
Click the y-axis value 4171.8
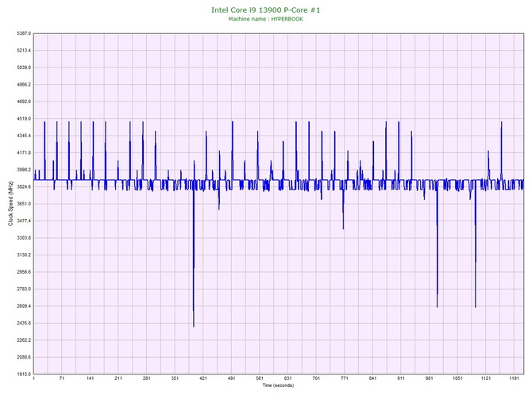tap(24, 153)
